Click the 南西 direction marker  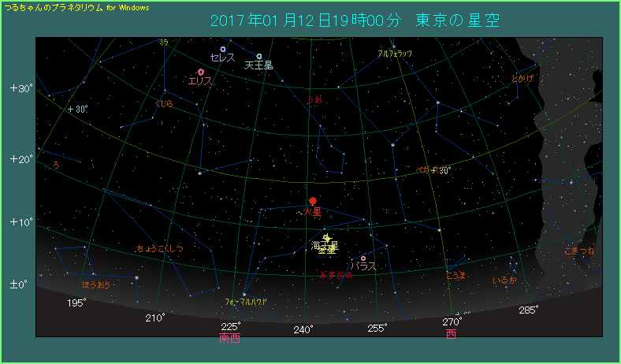click(231, 338)
